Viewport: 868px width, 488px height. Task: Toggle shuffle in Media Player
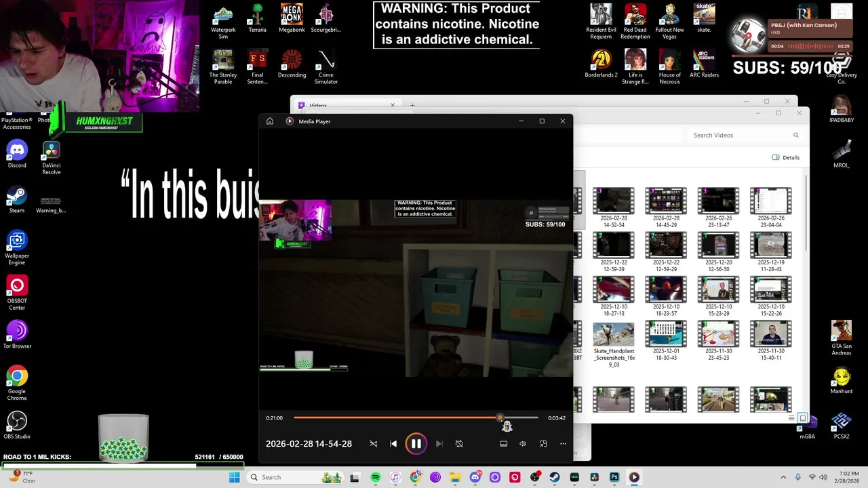click(373, 444)
